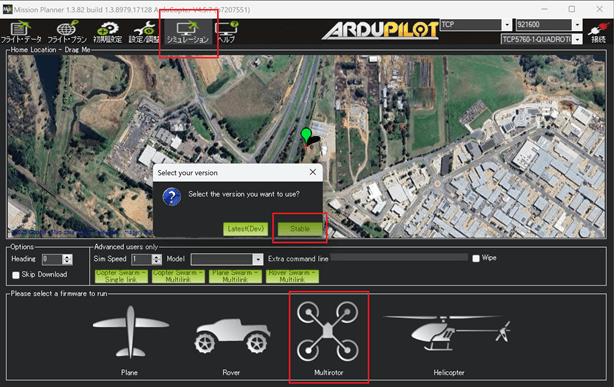The height and width of the screenshot is (387, 614).
Task: Switch to the シミュレーション simulation tab
Action: pos(188,32)
